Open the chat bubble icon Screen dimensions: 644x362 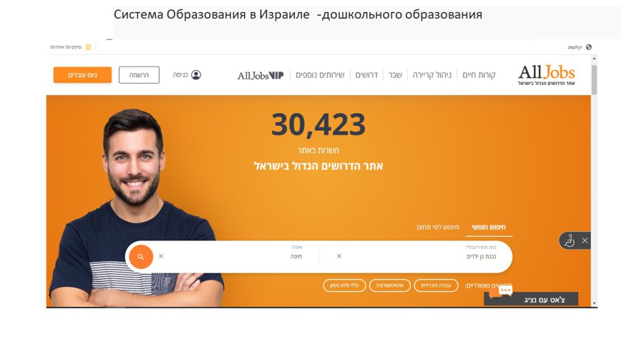(x=501, y=292)
